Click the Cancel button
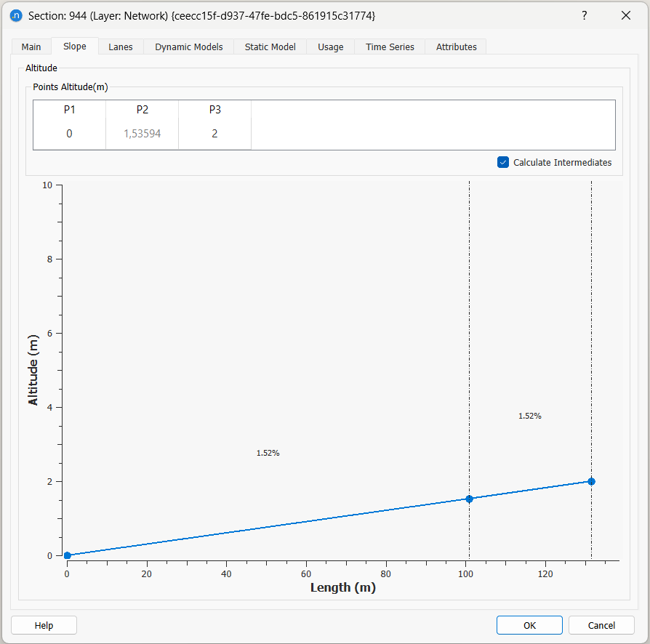 (x=601, y=625)
